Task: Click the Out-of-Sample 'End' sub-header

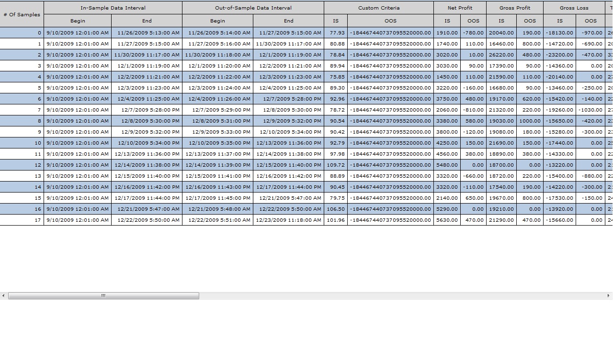Action: [x=288, y=21]
